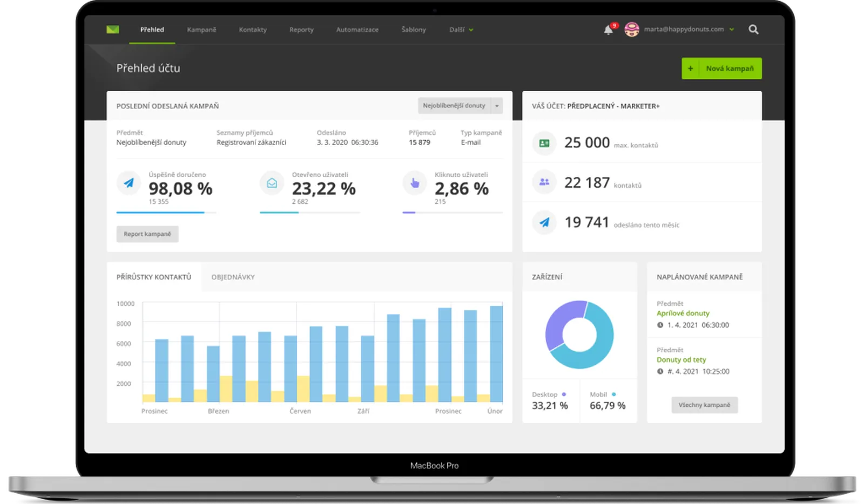Viewport: 864px width, 504px height.
Task: Click the Aprílové donuty campaign link
Action: click(683, 313)
